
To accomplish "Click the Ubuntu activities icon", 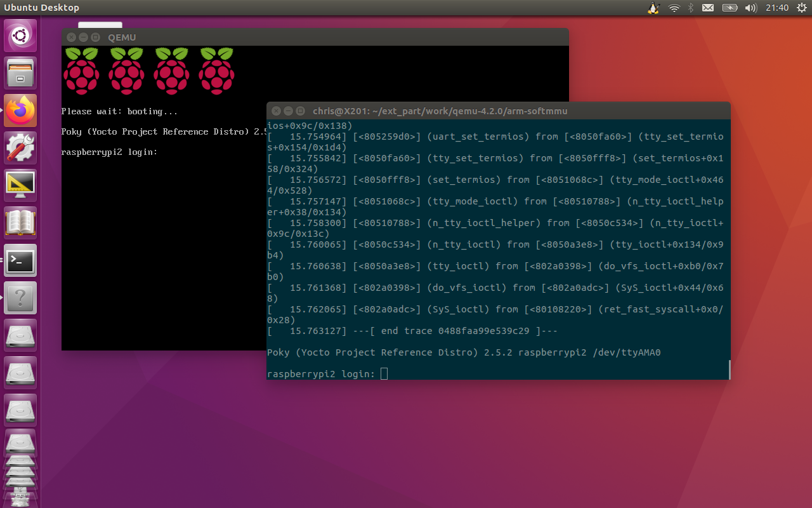I will pos(19,36).
